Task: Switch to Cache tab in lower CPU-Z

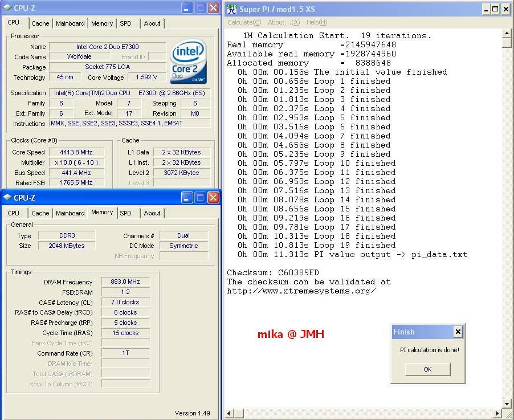Action: click(x=40, y=213)
